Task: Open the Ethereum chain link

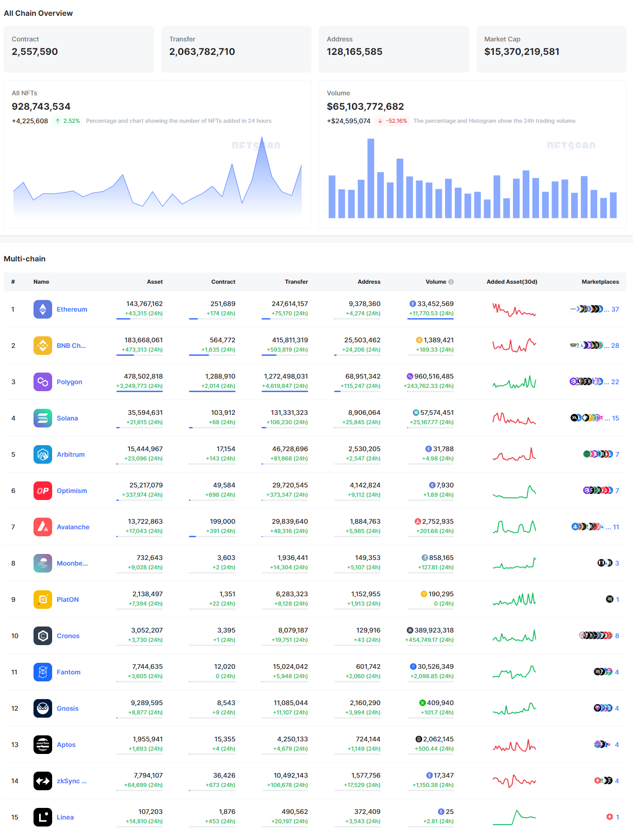Action: pos(72,309)
